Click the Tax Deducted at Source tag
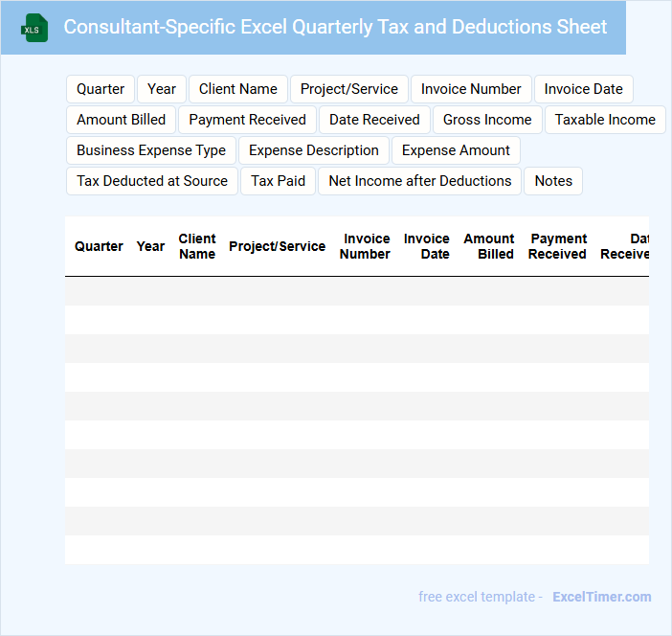 click(x=152, y=181)
